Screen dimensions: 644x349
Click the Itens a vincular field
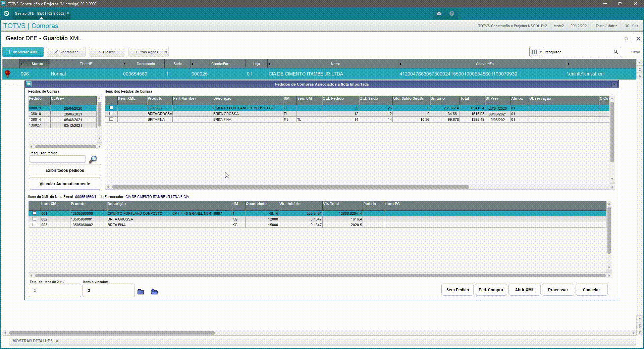point(109,290)
